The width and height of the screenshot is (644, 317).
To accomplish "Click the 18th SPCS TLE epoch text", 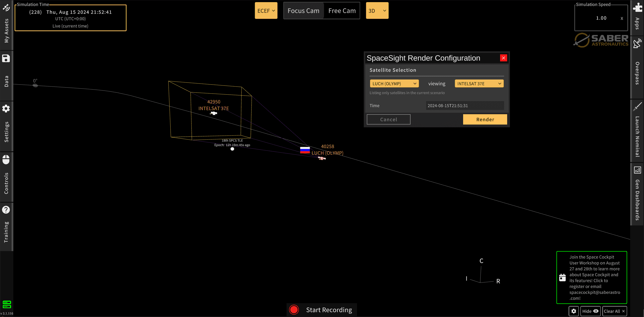I will (232, 143).
